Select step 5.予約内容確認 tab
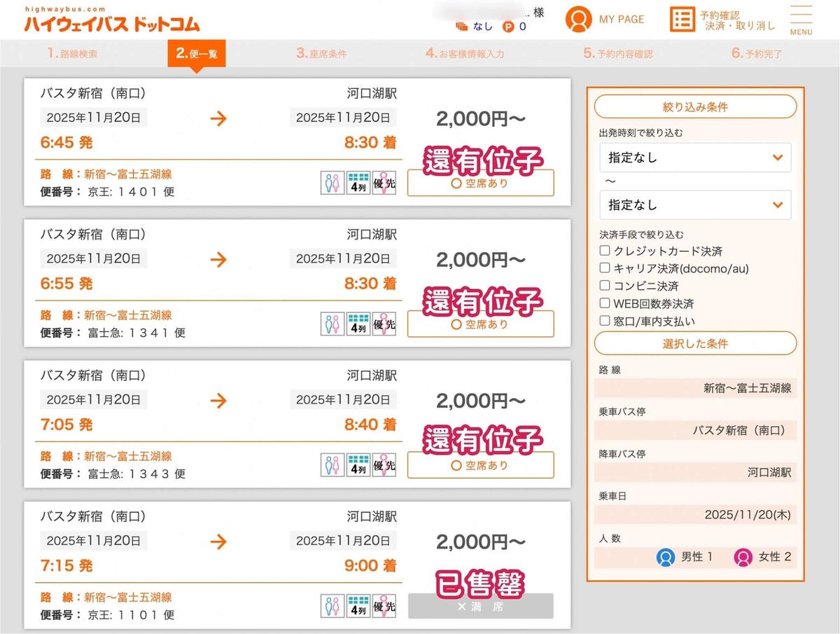This screenshot has width=840, height=634. pyautogui.click(x=618, y=53)
